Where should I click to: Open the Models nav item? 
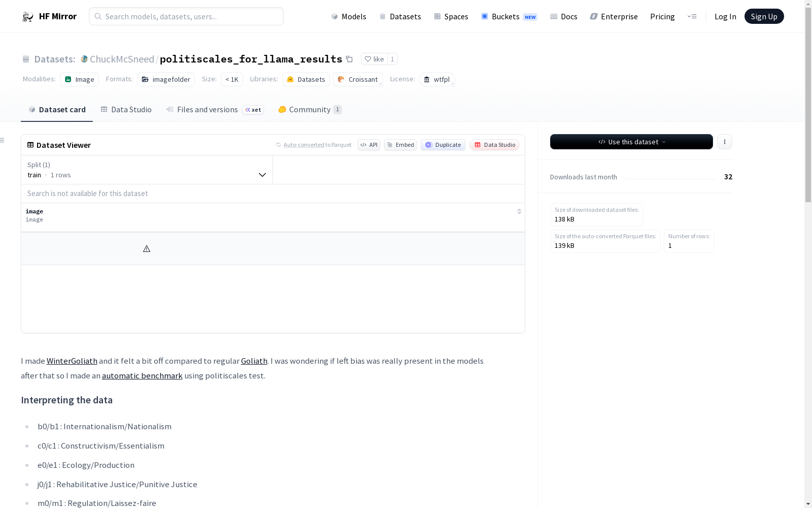tap(349, 16)
